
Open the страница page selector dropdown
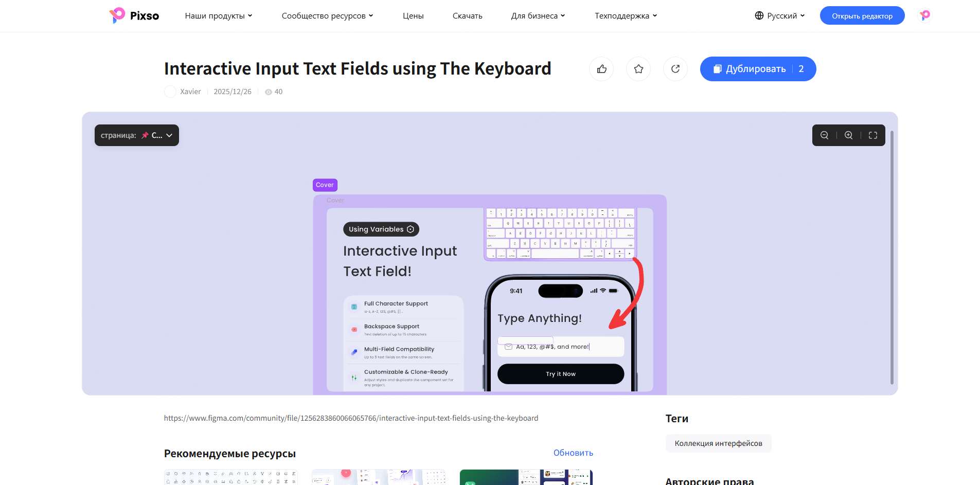coord(137,135)
